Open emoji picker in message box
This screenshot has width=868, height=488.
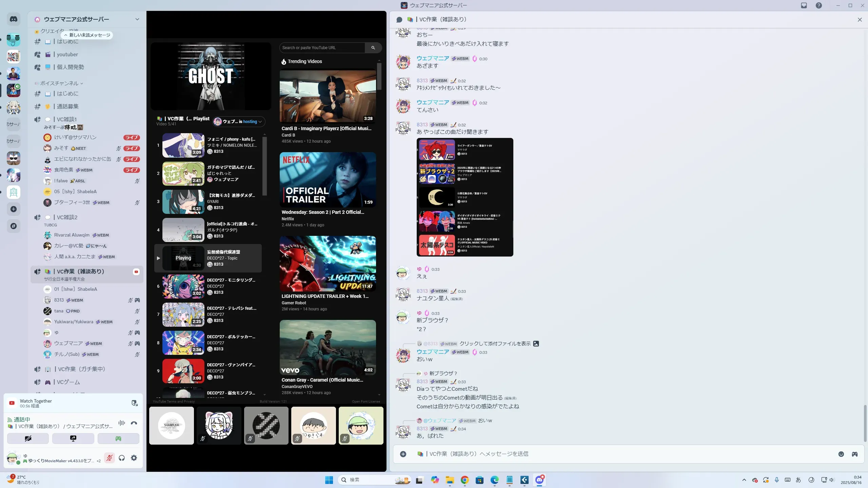pyautogui.click(x=841, y=454)
